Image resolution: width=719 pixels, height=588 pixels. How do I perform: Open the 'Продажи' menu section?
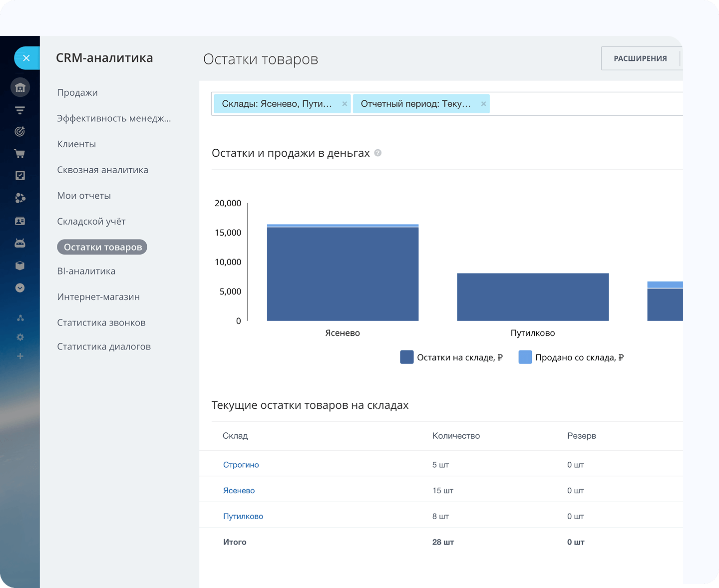pos(77,93)
